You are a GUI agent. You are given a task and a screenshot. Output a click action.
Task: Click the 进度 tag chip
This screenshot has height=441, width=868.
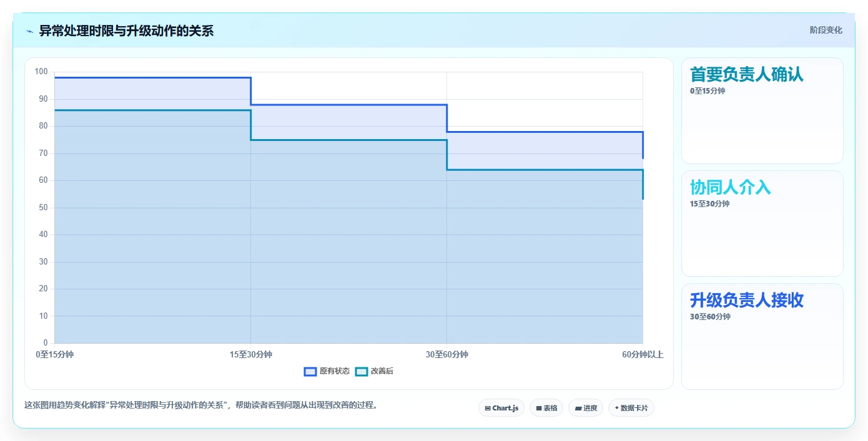point(586,408)
